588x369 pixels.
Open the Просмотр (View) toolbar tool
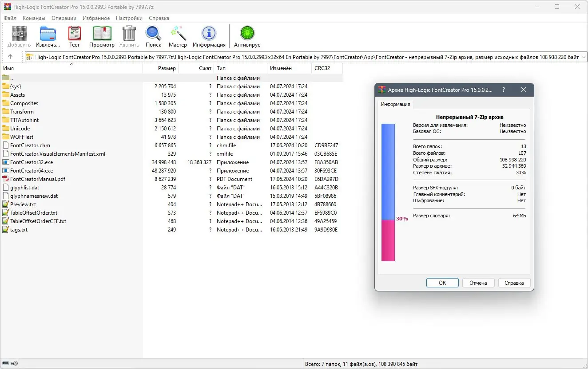click(102, 34)
